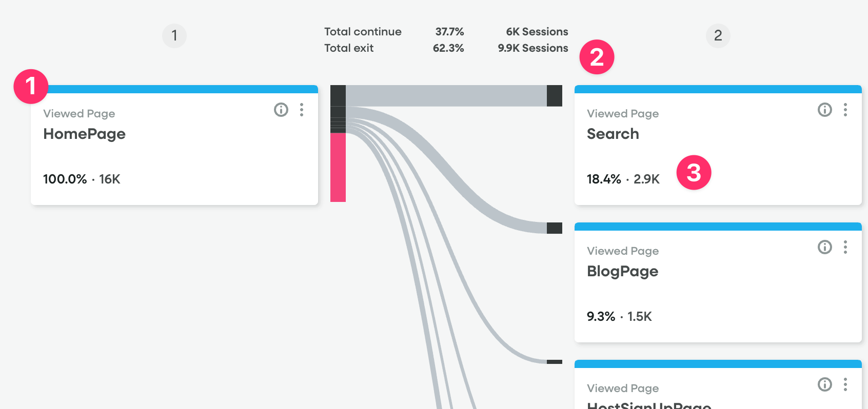Screen dimensions: 868x409
Task: Click the info icon on Search card
Action: 825,110
